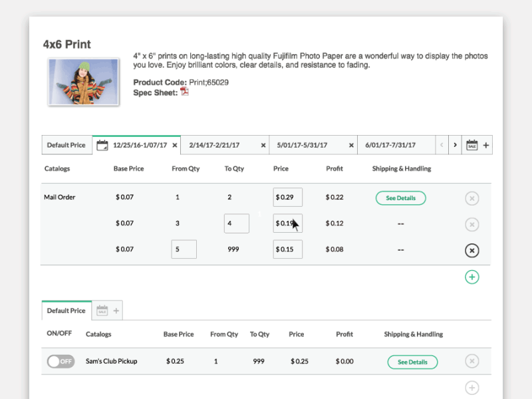Click the $0.29 price input field

[289, 197]
